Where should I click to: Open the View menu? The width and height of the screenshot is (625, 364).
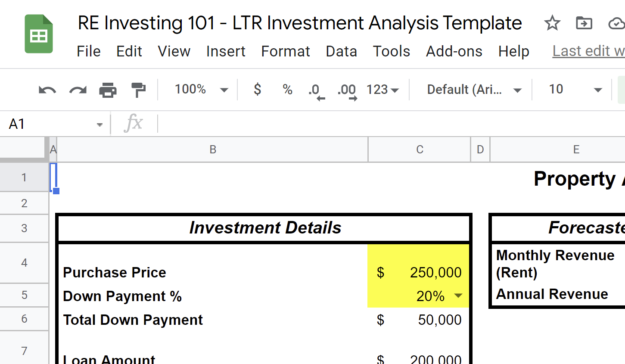click(x=174, y=51)
